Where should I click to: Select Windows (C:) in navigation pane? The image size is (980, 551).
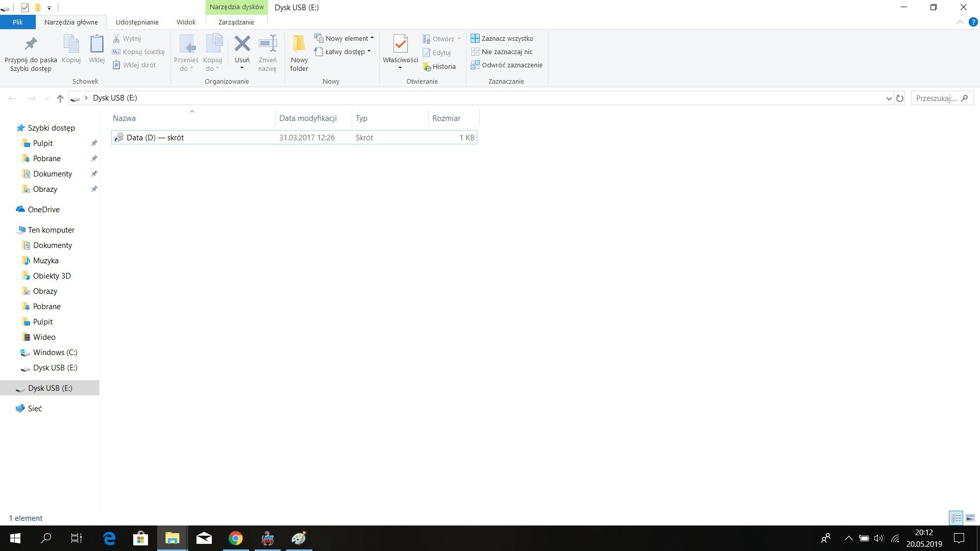(55, 353)
